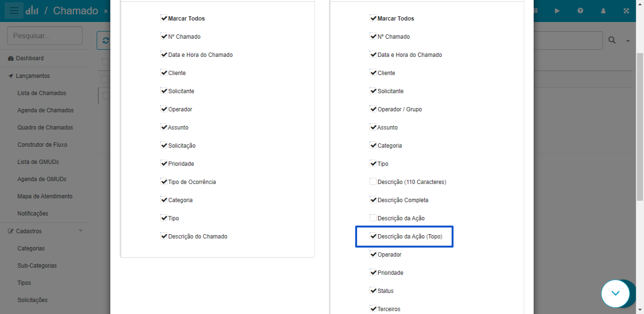644x314 pixels.
Task: Open help via the question mark icon
Action: (x=580, y=11)
